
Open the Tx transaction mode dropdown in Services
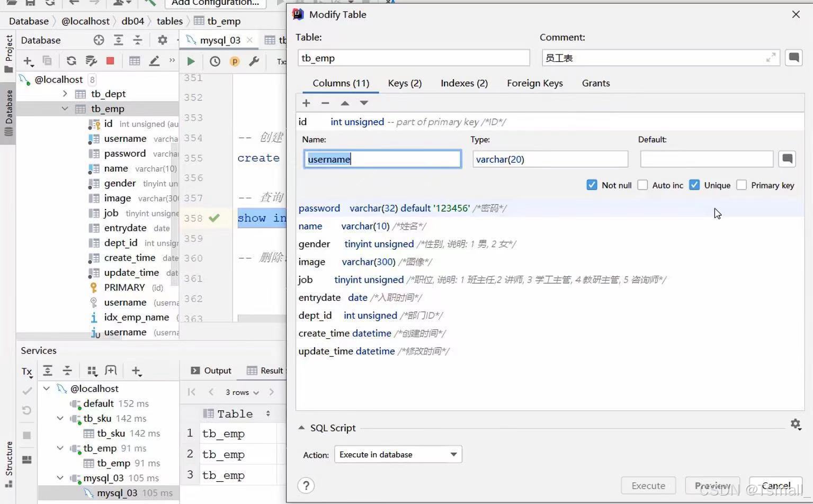27,372
